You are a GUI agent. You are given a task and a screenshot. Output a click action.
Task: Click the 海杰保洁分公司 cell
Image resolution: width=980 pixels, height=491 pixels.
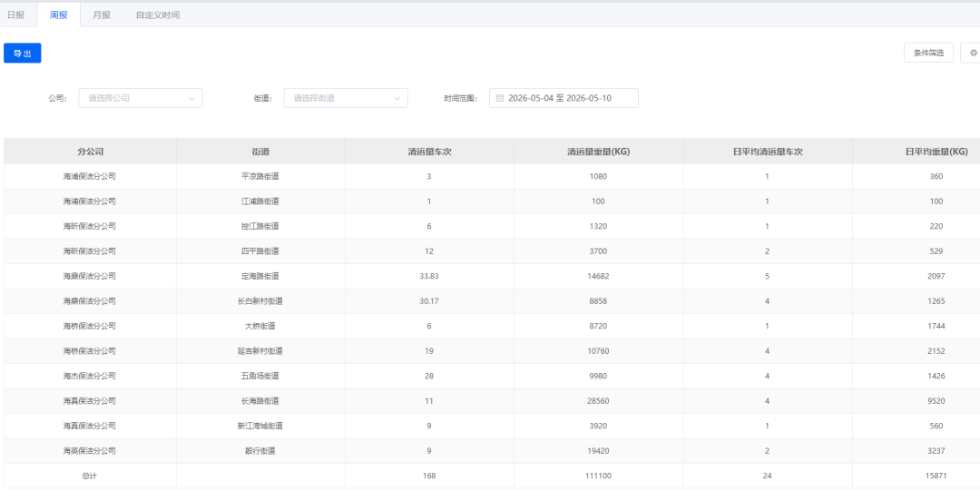point(90,376)
